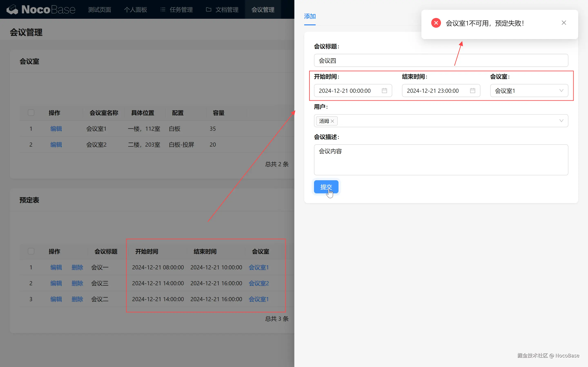588x367 pixels.
Task: Remove the 汤姆 user tag
Action: [332, 121]
